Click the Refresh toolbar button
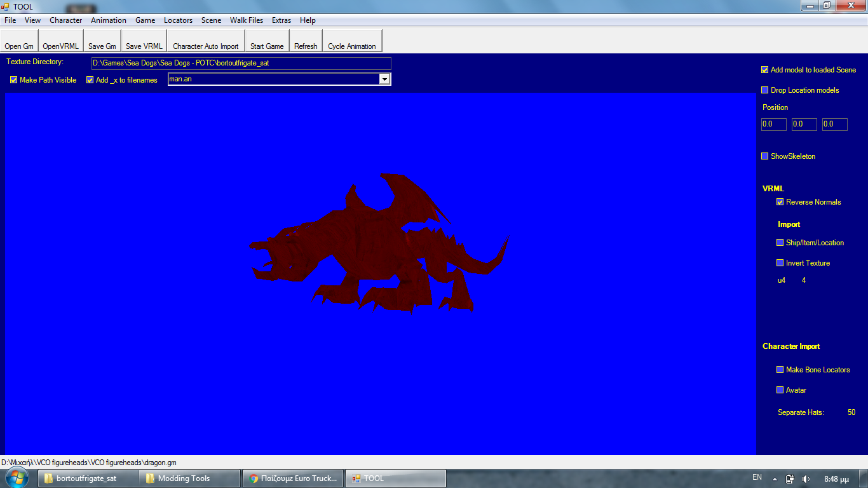 pyautogui.click(x=306, y=41)
